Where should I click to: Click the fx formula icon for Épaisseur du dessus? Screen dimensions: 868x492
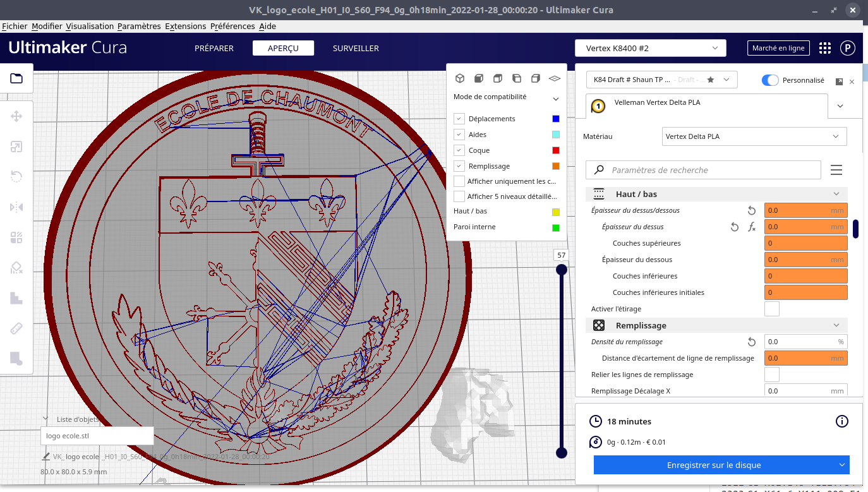pyautogui.click(x=752, y=227)
